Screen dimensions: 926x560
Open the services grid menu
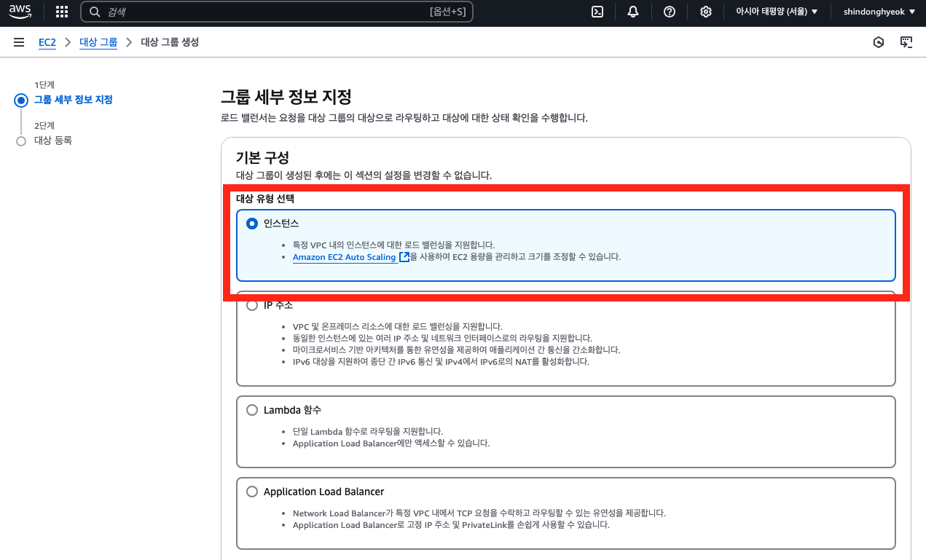click(x=62, y=12)
